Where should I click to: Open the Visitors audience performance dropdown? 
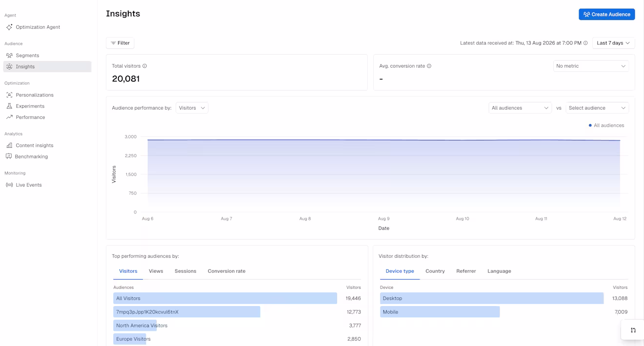coord(192,108)
